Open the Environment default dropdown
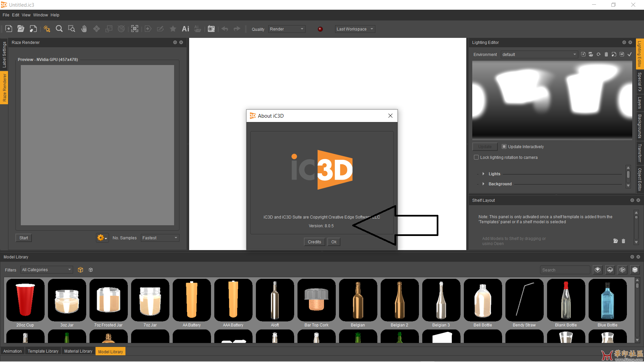644x362 pixels. [539, 54]
